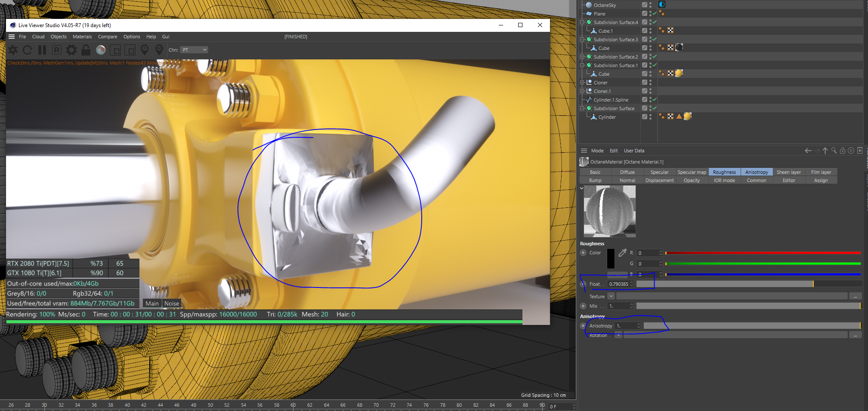Screen dimensions: 868x411
Task: Toggle visibility dots for the Cloner object
Action: click(x=650, y=82)
